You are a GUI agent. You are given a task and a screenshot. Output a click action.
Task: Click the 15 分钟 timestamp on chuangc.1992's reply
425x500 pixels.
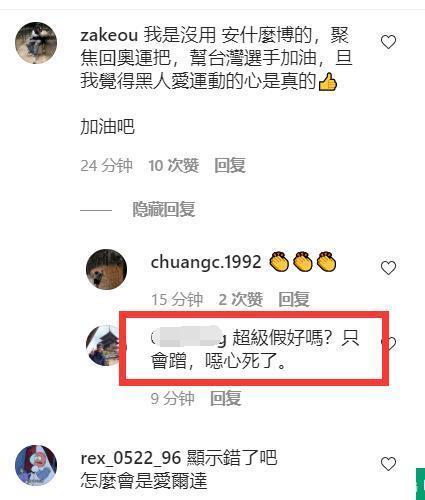(177, 299)
